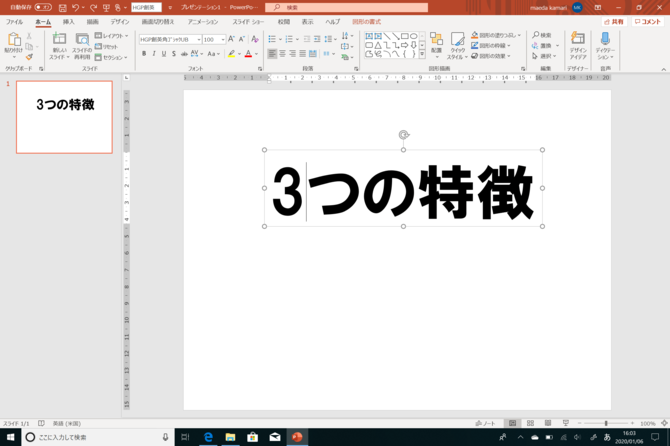670x446 pixels.
Task: Toggle Justify paragraph alignment
Action: click(303, 54)
